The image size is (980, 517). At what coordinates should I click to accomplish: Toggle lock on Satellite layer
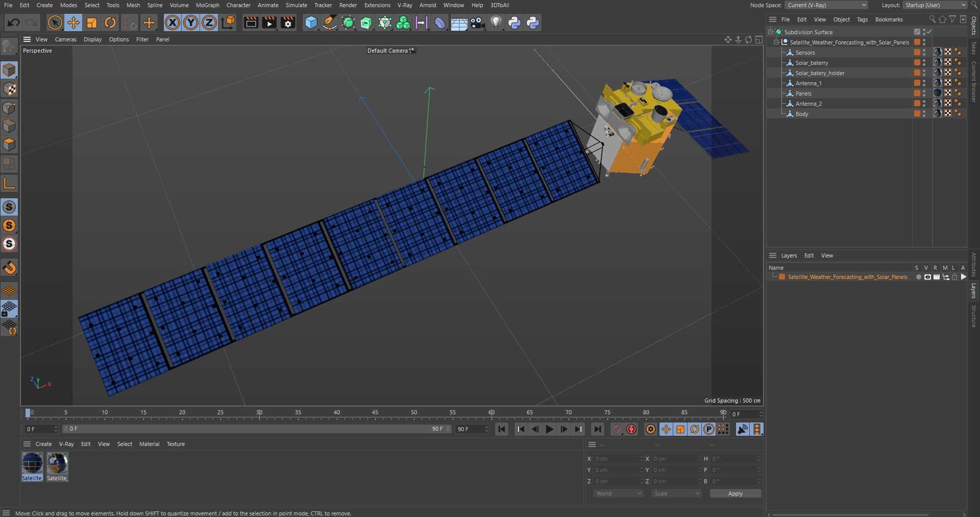tap(954, 277)
